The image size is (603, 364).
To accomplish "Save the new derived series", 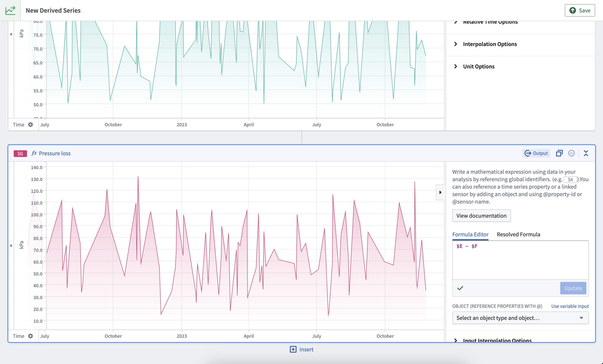I will [580, 10].
